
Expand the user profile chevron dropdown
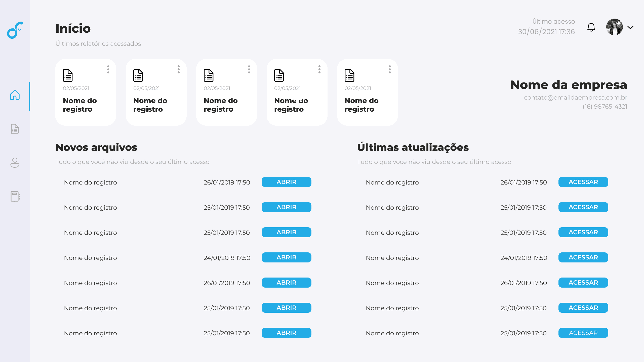tap(630, 28)
